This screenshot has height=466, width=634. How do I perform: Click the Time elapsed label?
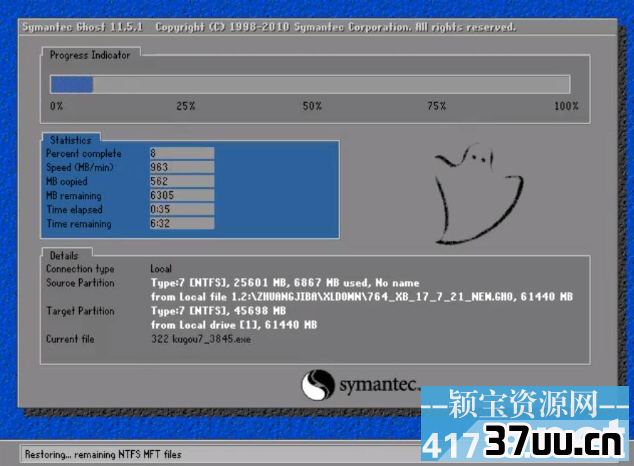click(74, 210)
